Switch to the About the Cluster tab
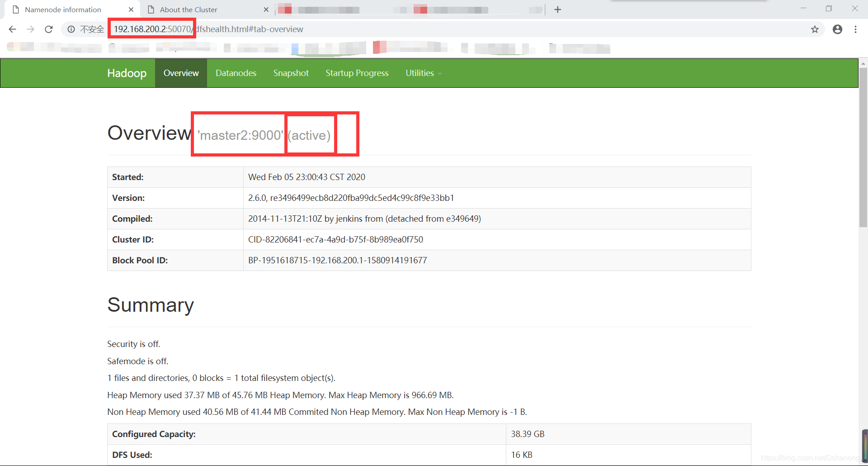This screenshot has height=466, width=868. pos(189,10)
